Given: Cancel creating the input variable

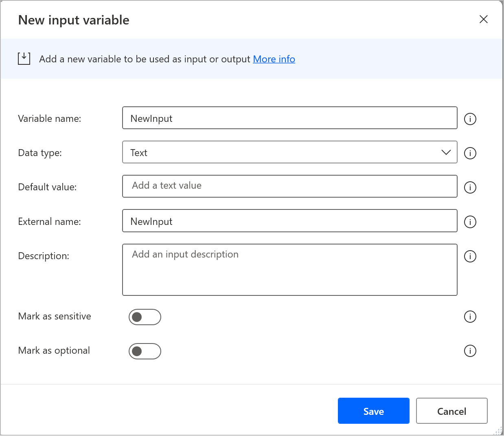Looking at the screenshot, I should [x=451, y=411].
